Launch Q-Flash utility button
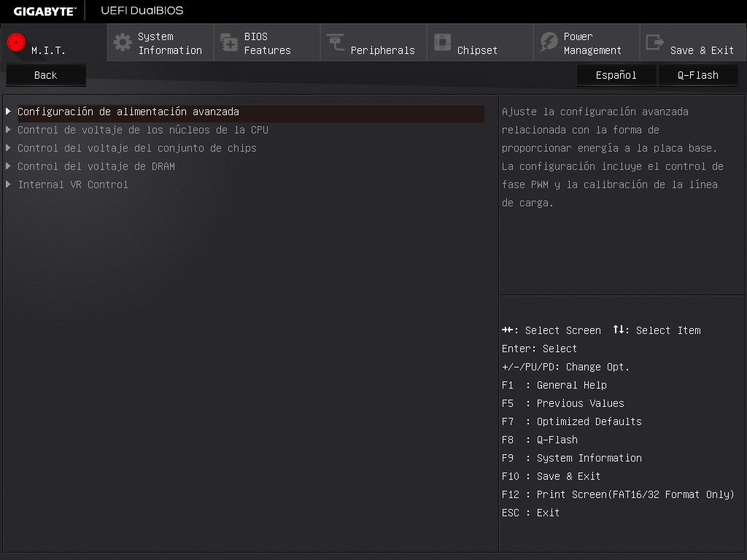Viewport: 747px width, 560px height. click(697, 75)
